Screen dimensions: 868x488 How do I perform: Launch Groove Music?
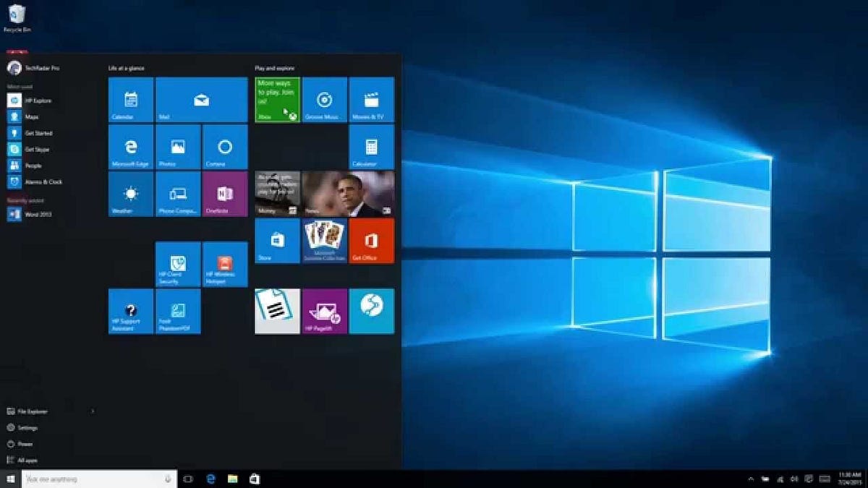point(323,100)
